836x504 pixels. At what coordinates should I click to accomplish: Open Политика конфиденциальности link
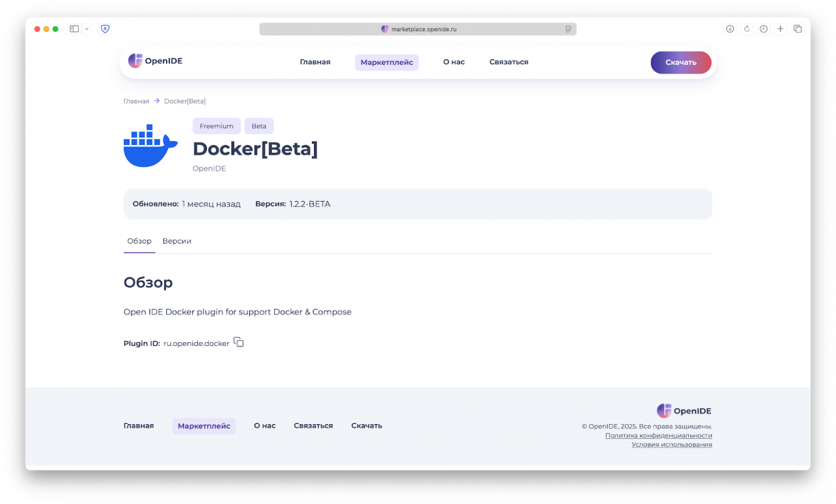tap(659, 435)
